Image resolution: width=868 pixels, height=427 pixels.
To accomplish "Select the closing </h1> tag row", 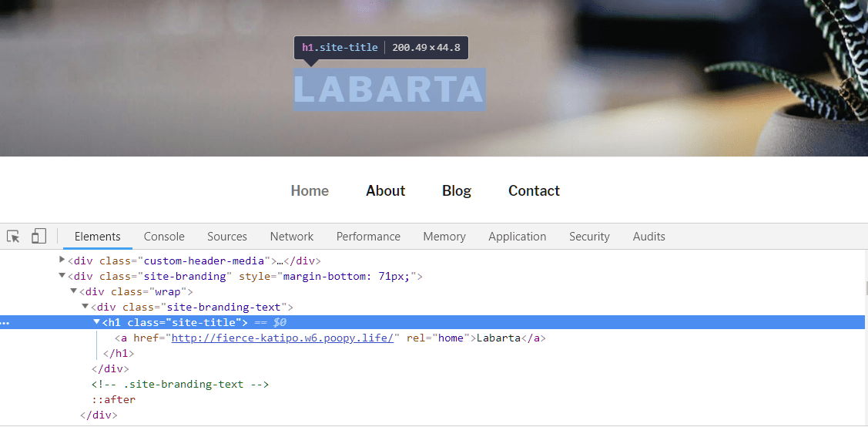I will point(119,353).
